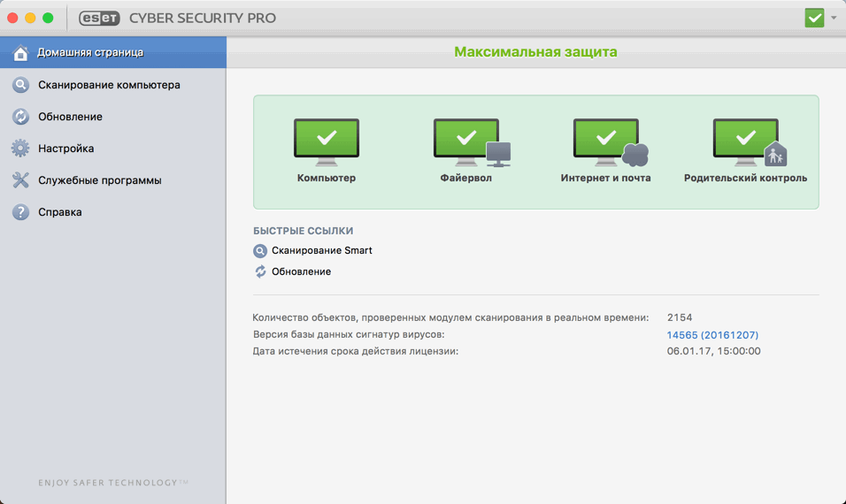Open Родительский контроль monitor icon
Image resolution: width=846 pixels, height=504 pixels.
(x=750, y=142)
